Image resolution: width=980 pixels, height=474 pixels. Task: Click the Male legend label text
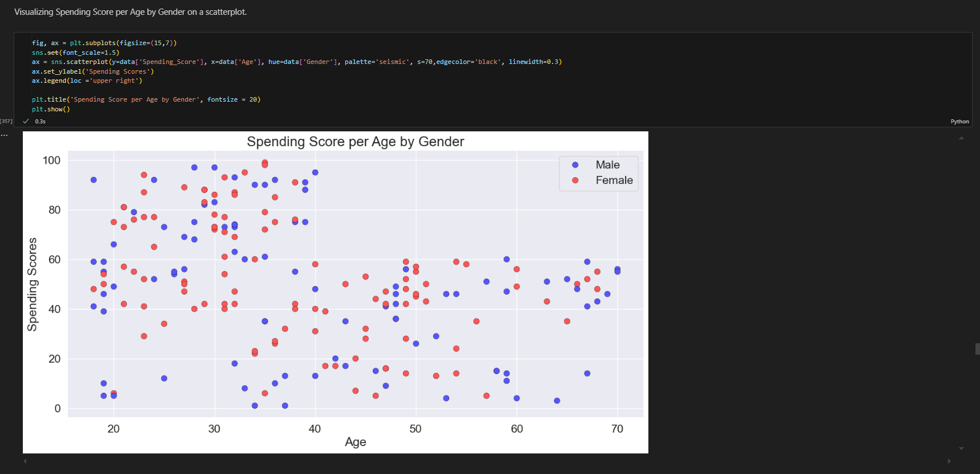pos(607,165)
